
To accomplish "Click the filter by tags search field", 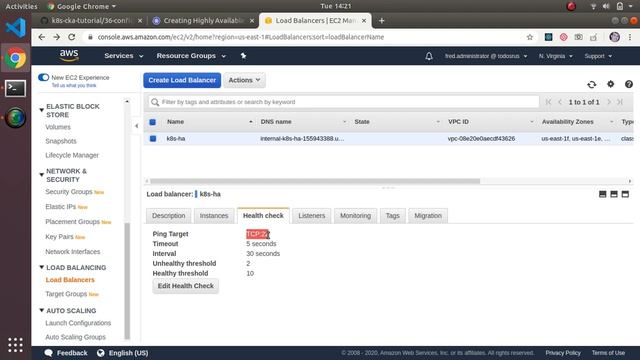I will pyautogui.click(x=344, y=102).
